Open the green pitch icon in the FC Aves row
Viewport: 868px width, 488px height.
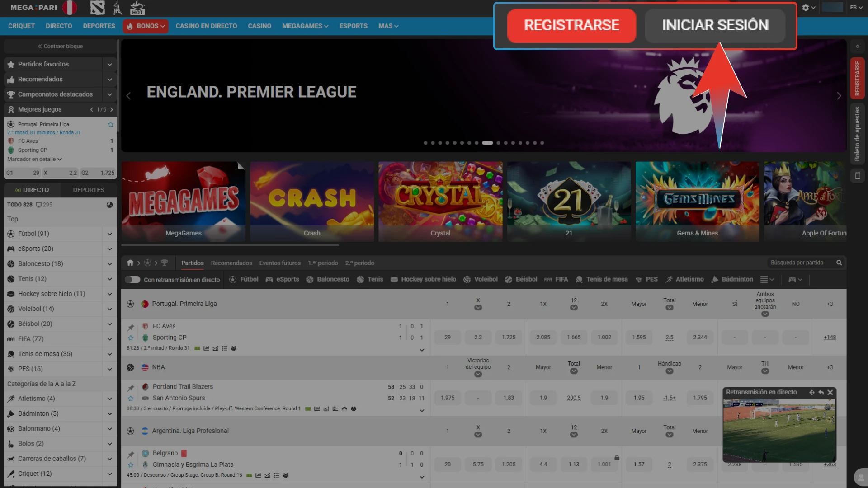click(x=197, y=348)
